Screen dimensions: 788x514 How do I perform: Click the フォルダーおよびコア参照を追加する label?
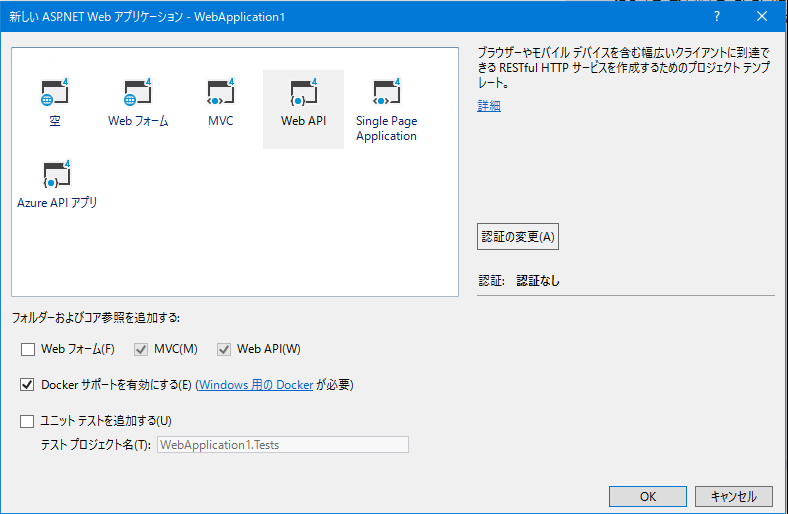point(96,318)
